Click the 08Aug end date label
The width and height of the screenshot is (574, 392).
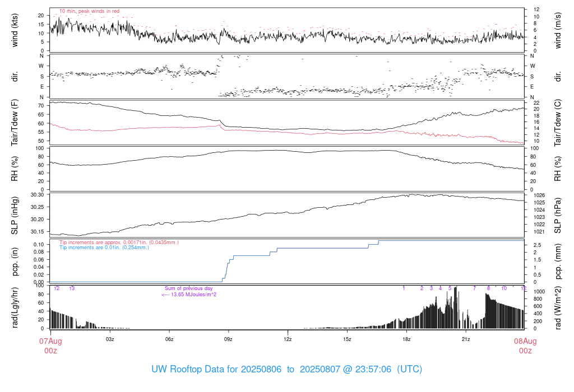coord(525,341)
